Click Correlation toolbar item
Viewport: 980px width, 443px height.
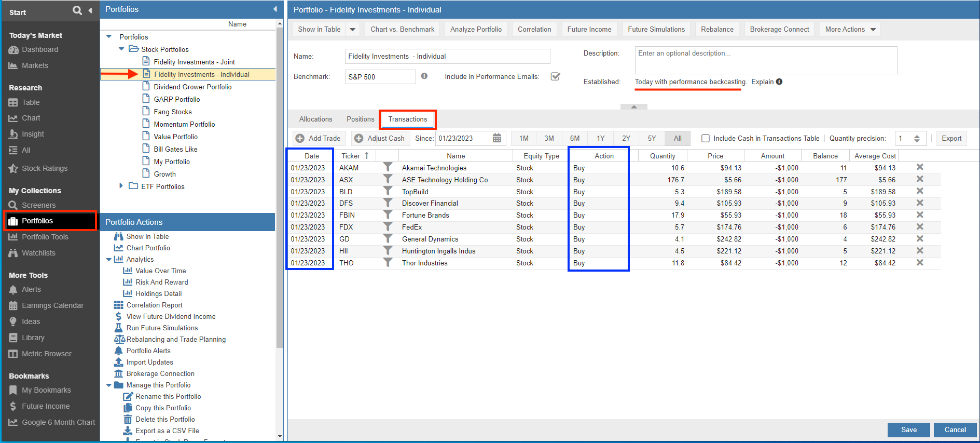tap(534, 30)
